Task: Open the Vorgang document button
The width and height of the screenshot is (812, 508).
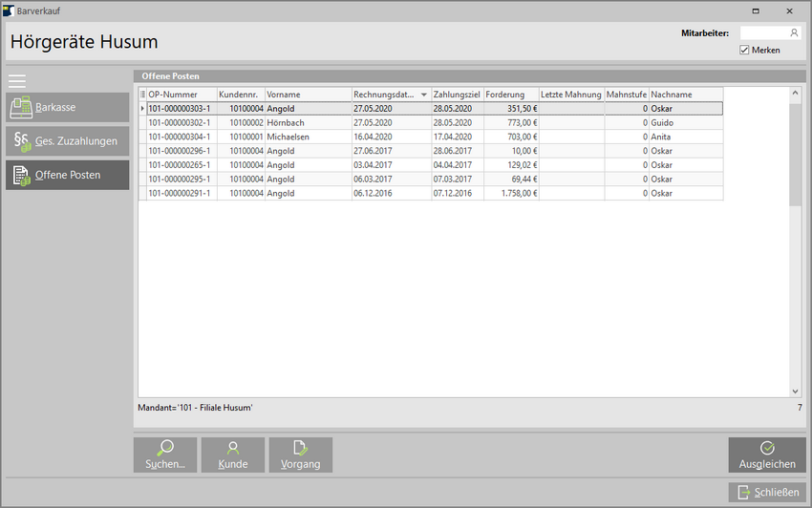Action: point(301,455)
